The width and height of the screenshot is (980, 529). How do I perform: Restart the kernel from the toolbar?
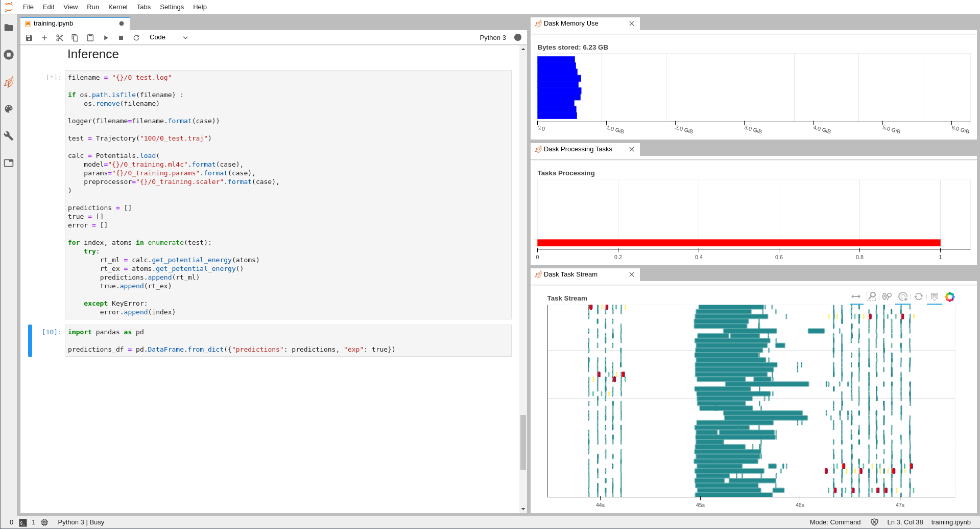coord(136,38)
